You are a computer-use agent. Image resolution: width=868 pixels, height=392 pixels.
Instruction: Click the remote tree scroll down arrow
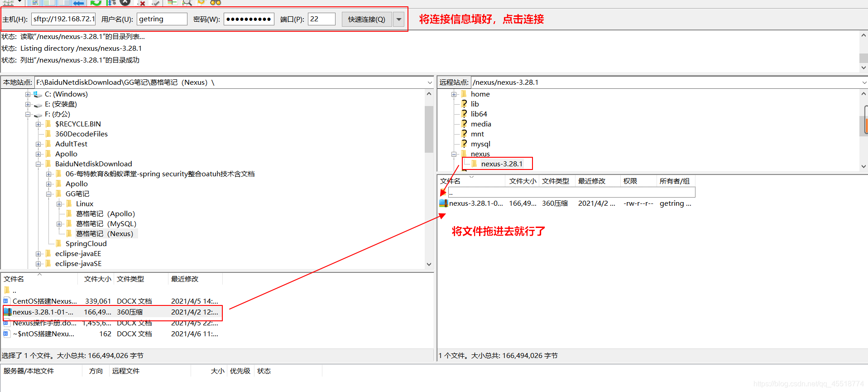click(x=863, y=166)
